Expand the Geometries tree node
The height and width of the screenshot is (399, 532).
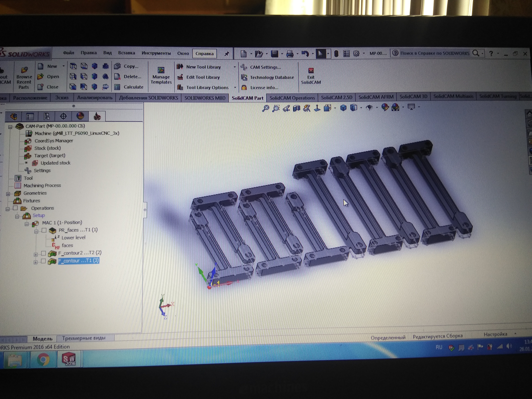point(8,194)
